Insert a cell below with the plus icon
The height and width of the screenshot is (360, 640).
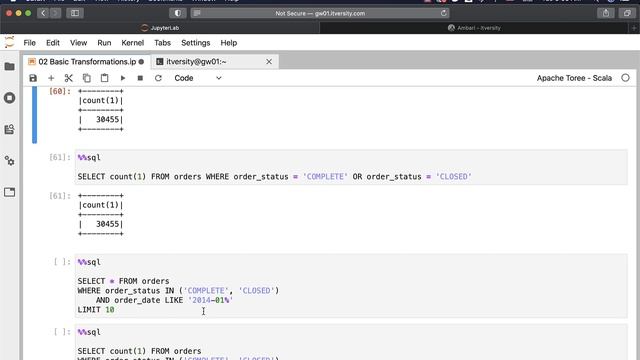click(51, 78)
